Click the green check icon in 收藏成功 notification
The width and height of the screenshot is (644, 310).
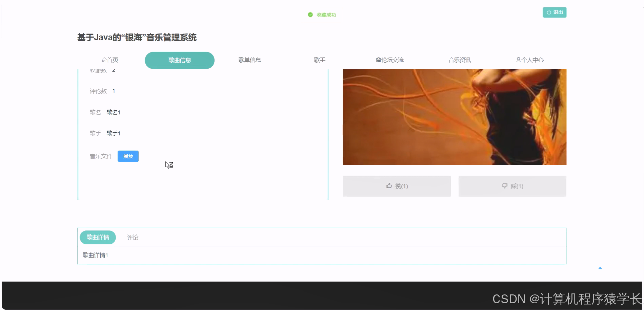309,15
